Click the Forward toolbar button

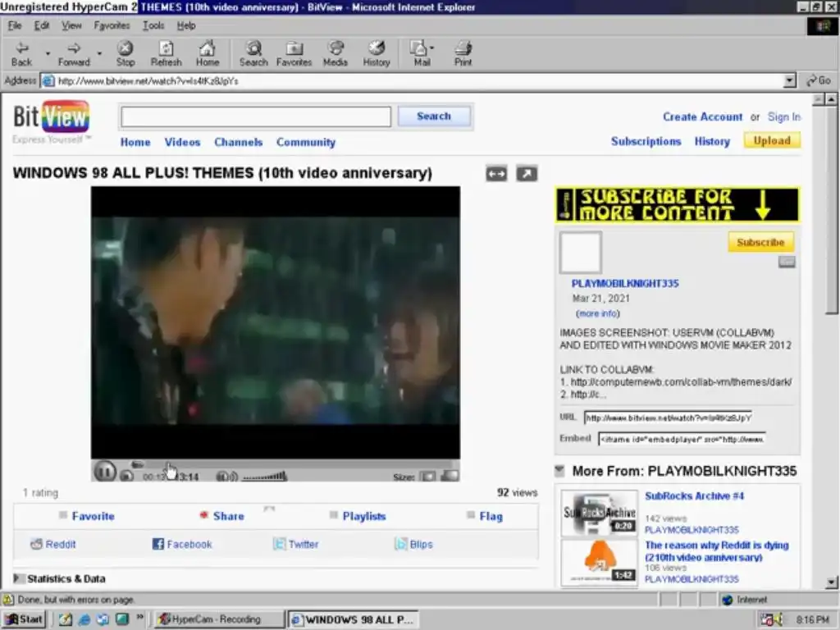click(74, 54)
